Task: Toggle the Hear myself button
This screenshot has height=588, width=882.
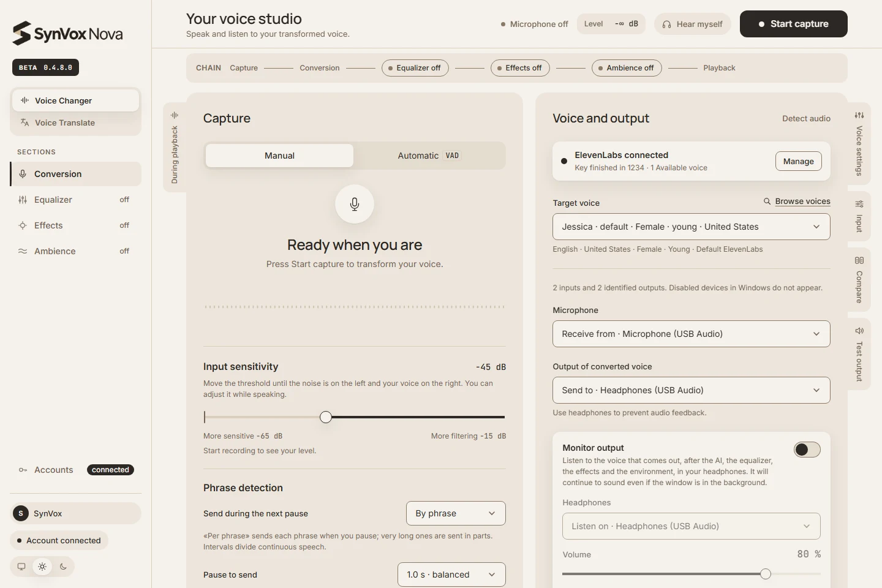Action: pos(693,24)
